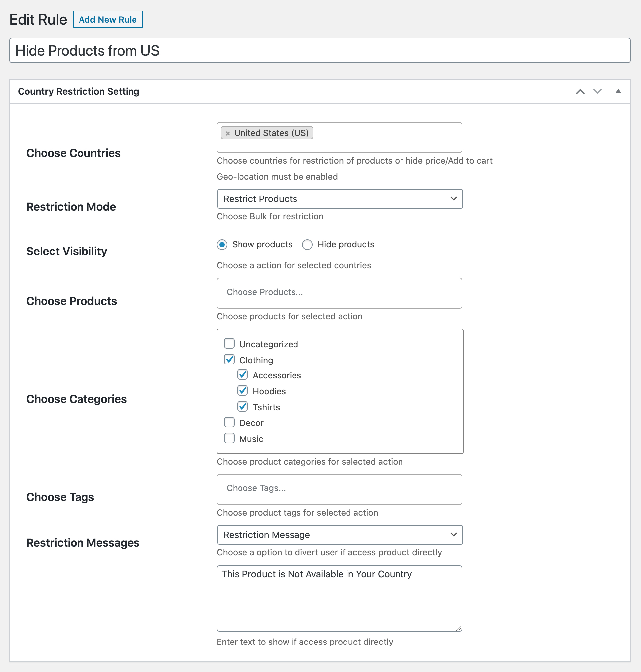Uncheck the Clothing category

coord(229,359)
